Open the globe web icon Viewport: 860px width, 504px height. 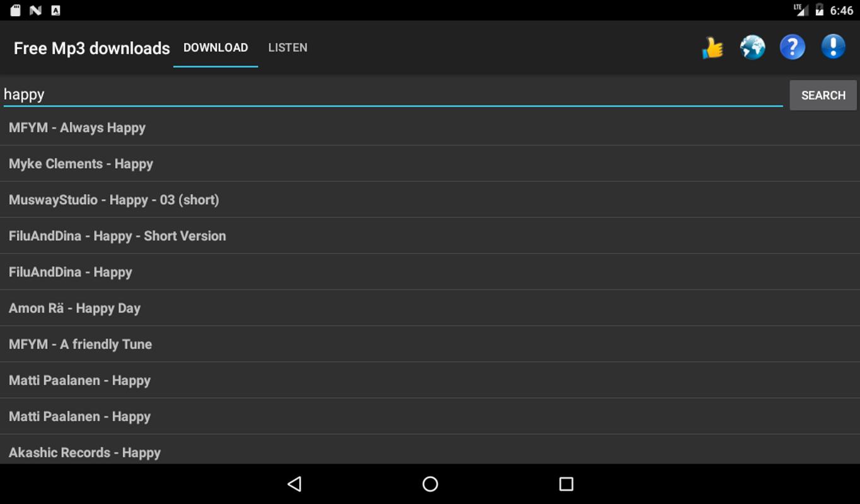click(752, 47)
